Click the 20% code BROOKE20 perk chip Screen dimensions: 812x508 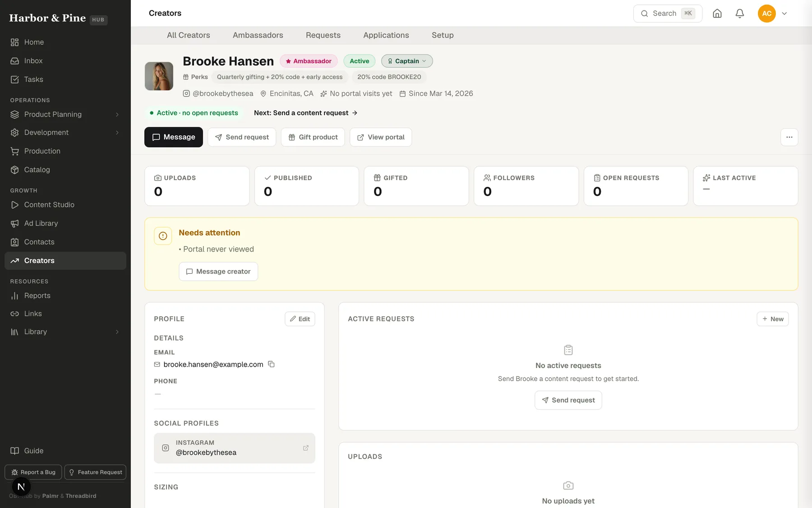(x=389, y=77)
